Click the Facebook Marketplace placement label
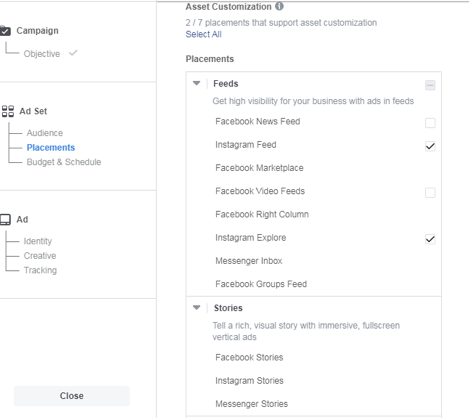469x418 pixels. point(259,168)
